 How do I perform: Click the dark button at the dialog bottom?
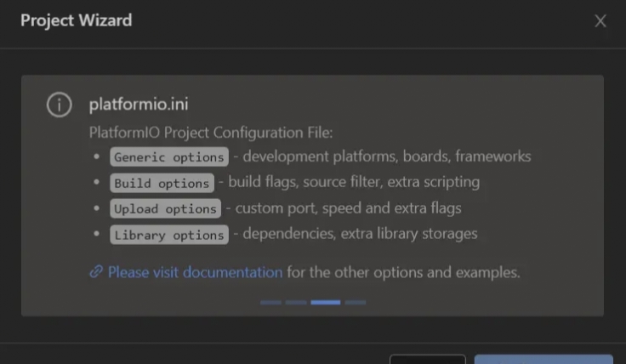(x=428, y=359)
